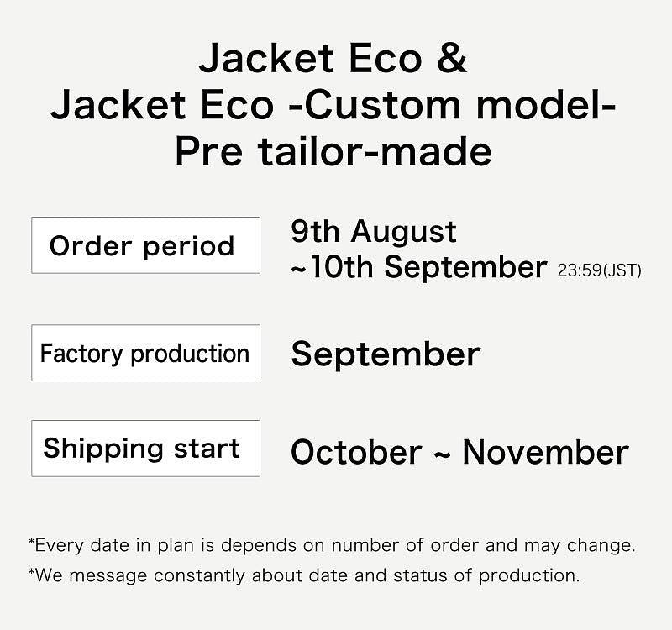
Task: Click the 9th August date text
Action: (x=374, y=233)
